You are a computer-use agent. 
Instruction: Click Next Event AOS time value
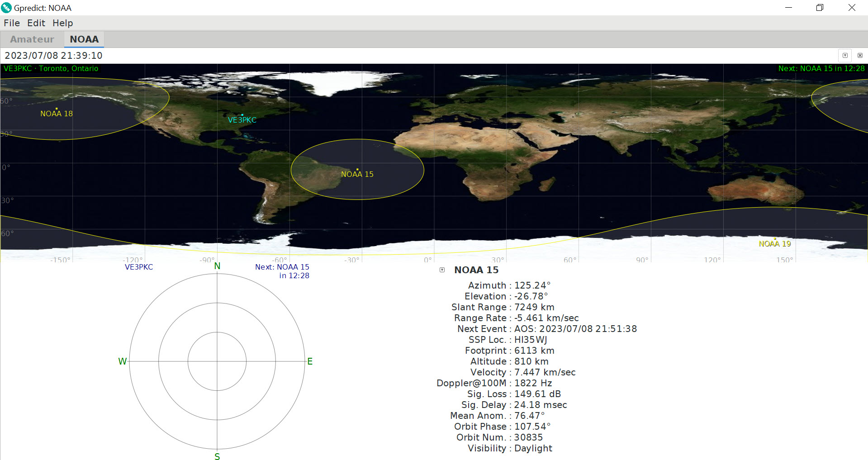click(x=575, y=329)
